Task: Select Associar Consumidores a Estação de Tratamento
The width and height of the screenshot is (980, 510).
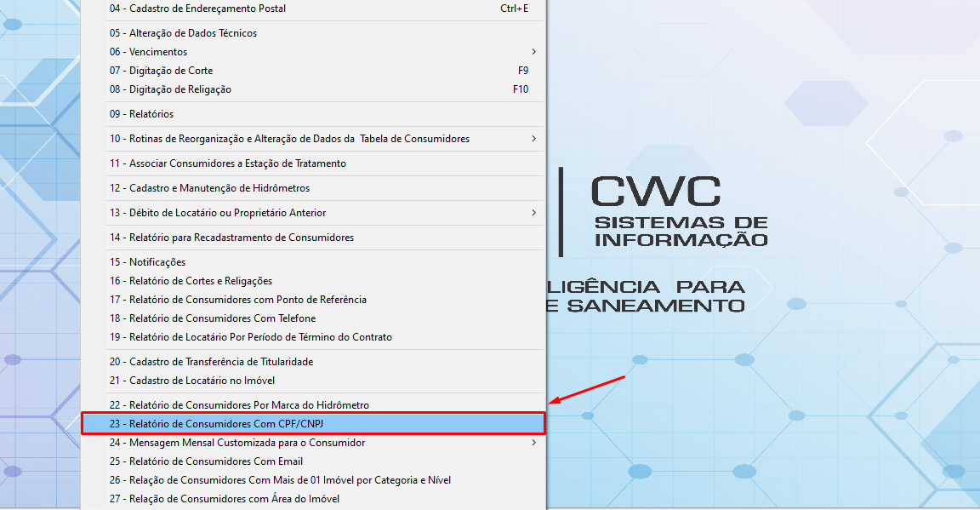Action: (227, 163)
